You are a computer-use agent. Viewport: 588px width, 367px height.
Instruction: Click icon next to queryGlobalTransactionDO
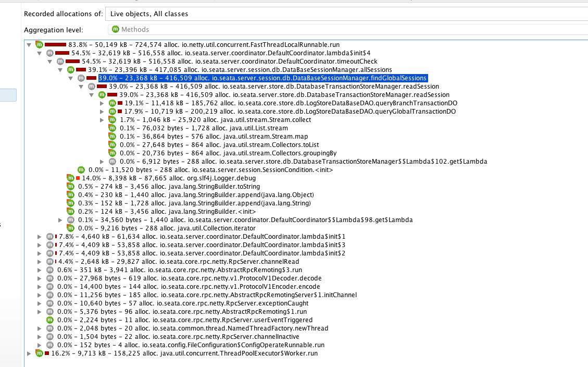tap(112, 112)
